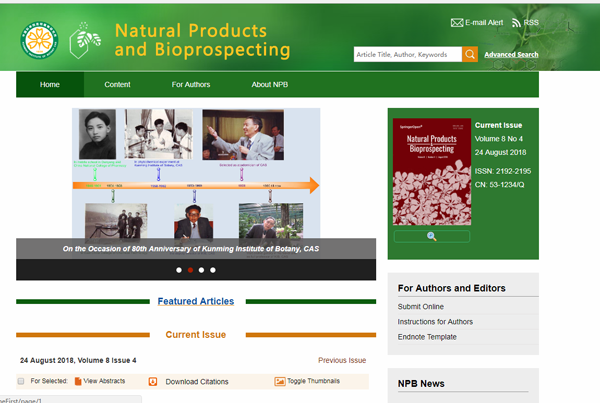Click the View Abstracts document icon
Image resolution: width=600 pixels, height=403 pixels.
[x=78, y=381]
